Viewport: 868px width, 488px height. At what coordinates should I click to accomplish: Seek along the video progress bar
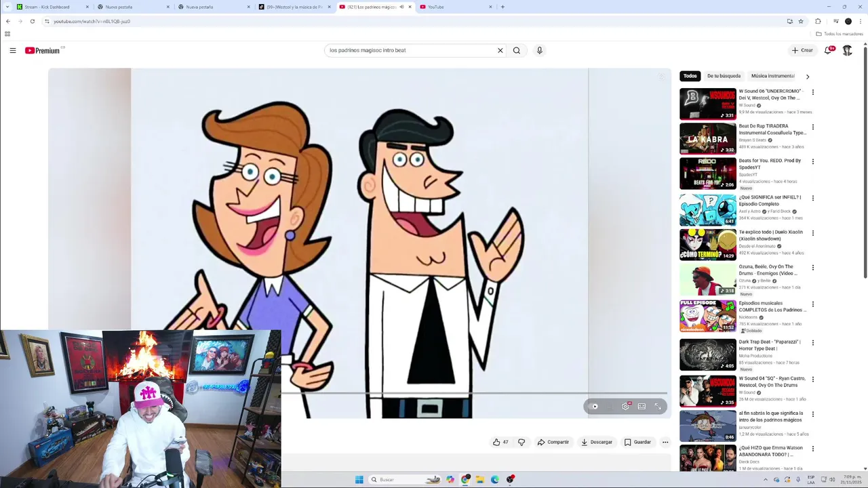pos(475,393)
